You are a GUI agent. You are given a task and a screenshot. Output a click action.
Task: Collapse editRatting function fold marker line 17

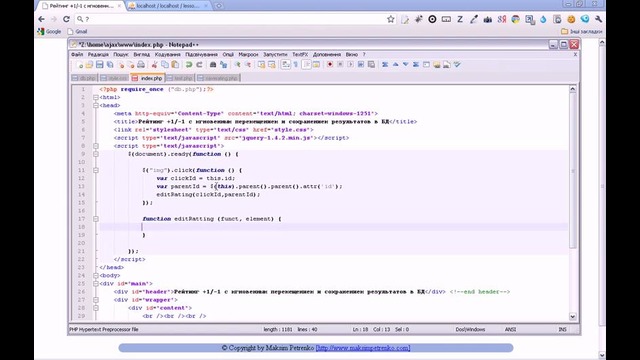pyautogui.click(x=96, y=219)
